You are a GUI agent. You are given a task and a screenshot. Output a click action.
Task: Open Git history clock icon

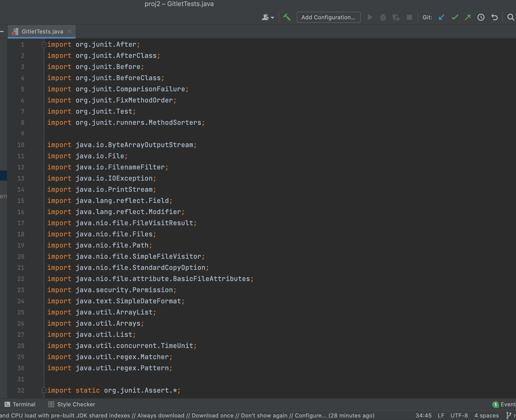tap(481, 17)
